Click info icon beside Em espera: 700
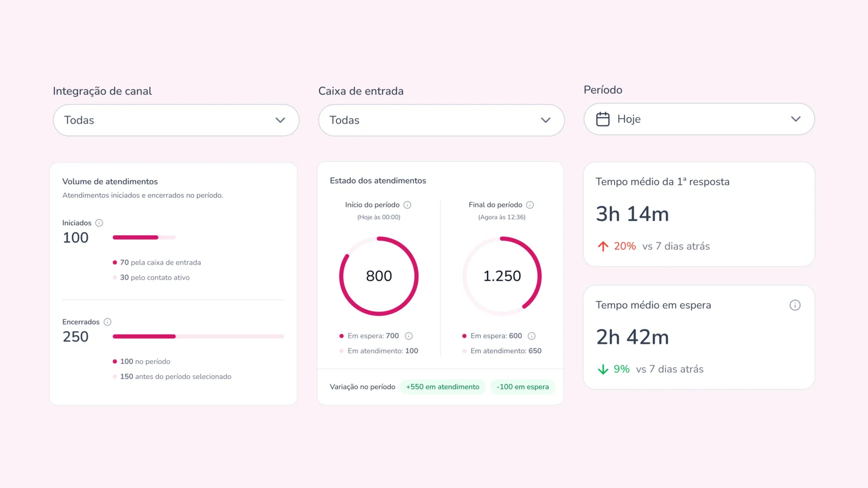The image size is (868, 488). (409, 336)
